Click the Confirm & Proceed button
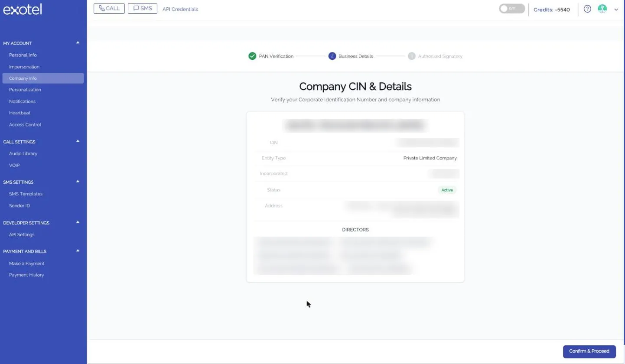This screenshot has height=364, width=625. click(x=589, y=351)
